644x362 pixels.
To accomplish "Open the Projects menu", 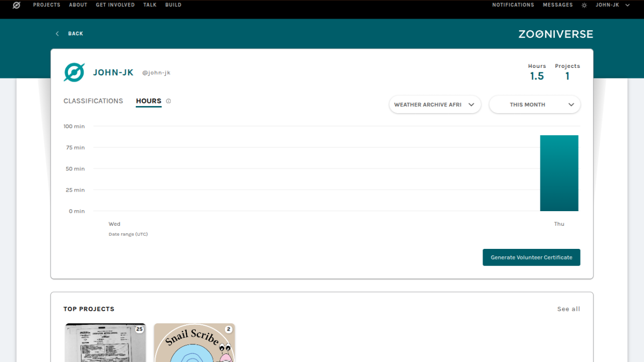I will click(x=47, y=5).
